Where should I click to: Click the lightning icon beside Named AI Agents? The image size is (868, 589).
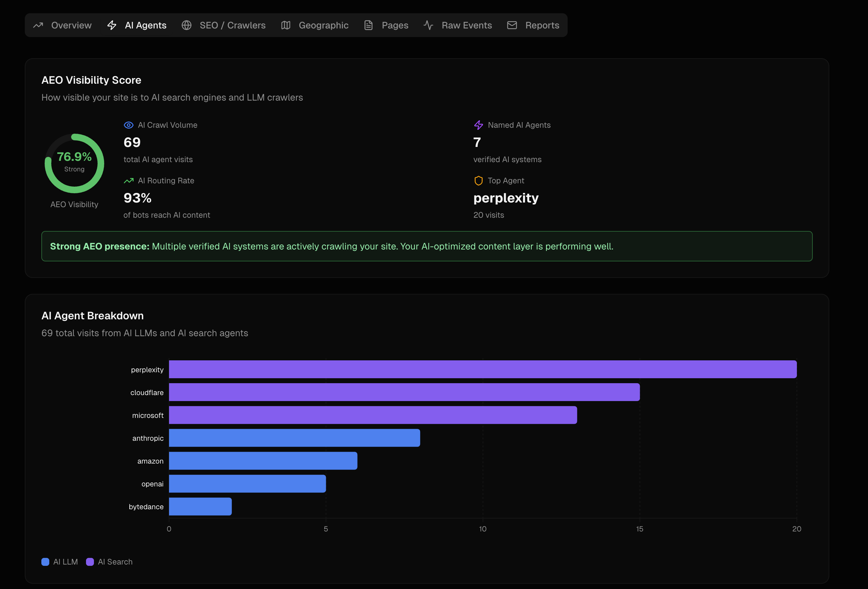pyautogui.click(x=478, y=125)
